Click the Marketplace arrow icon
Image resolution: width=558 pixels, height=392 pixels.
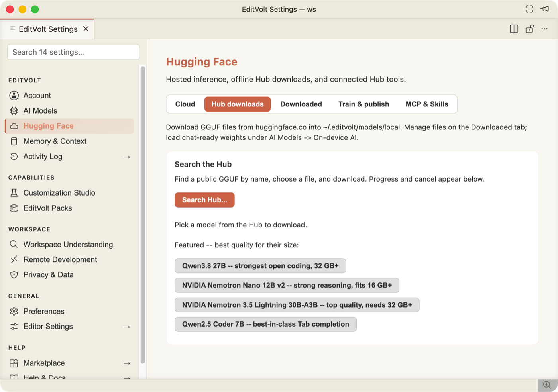127,363
